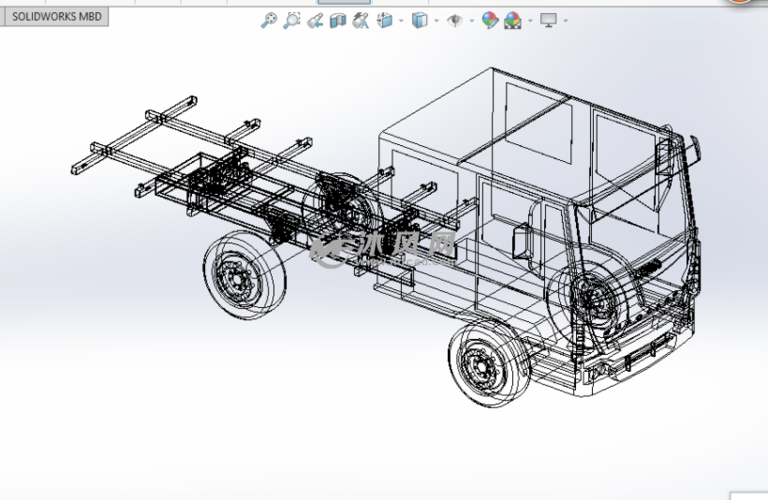This screenshot has width=768, height=500.
Task: Click the Dynamic Annotation Views icon
Action: click(x=360, y=20)
